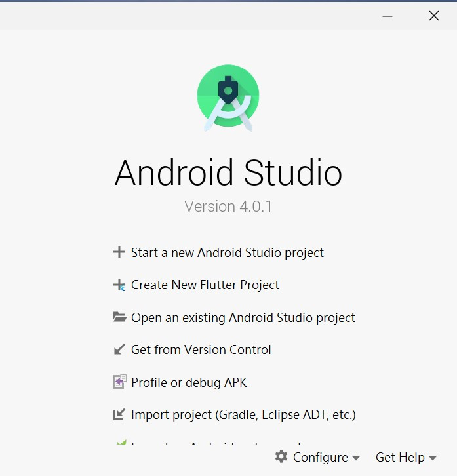Click the Android Studio title text
Image resolution: width=457 pixels, height=476 pixels.
tap(228, 172)
